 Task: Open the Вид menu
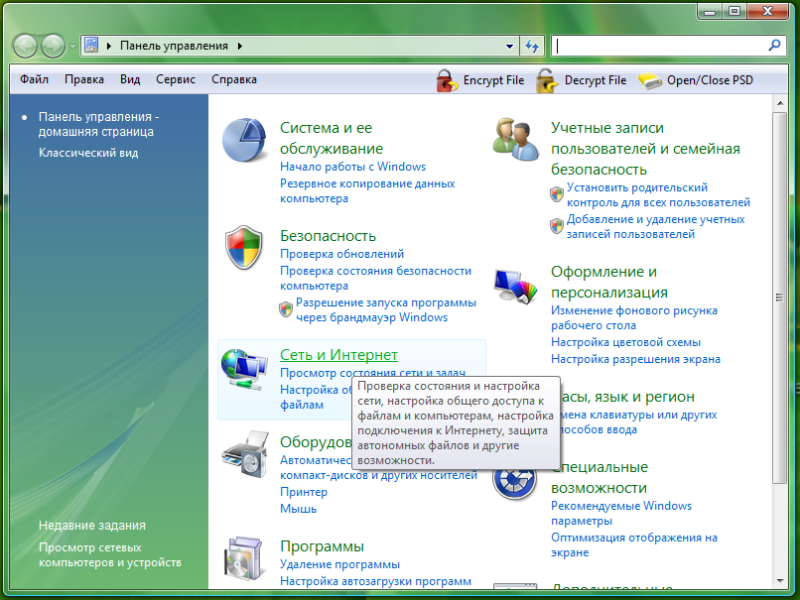(x=130, y=80)
